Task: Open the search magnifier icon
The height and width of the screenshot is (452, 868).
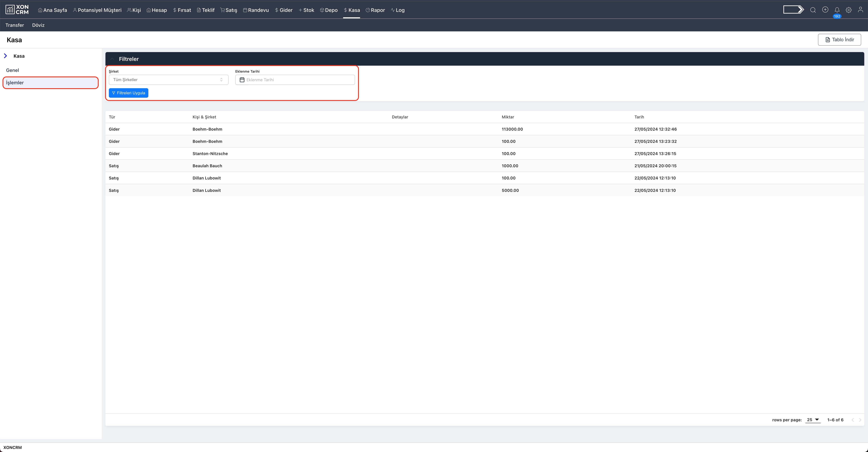Action: 813,10
